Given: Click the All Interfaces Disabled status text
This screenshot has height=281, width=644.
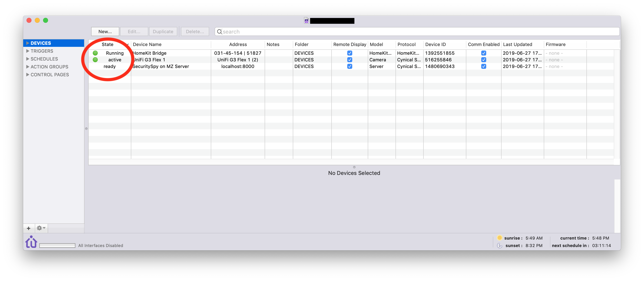Looking at the screenshot, I should tap(100, 246).
